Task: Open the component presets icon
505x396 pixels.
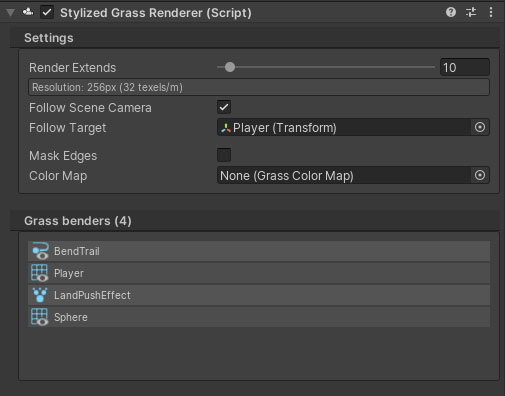Action: coord(471,12)
